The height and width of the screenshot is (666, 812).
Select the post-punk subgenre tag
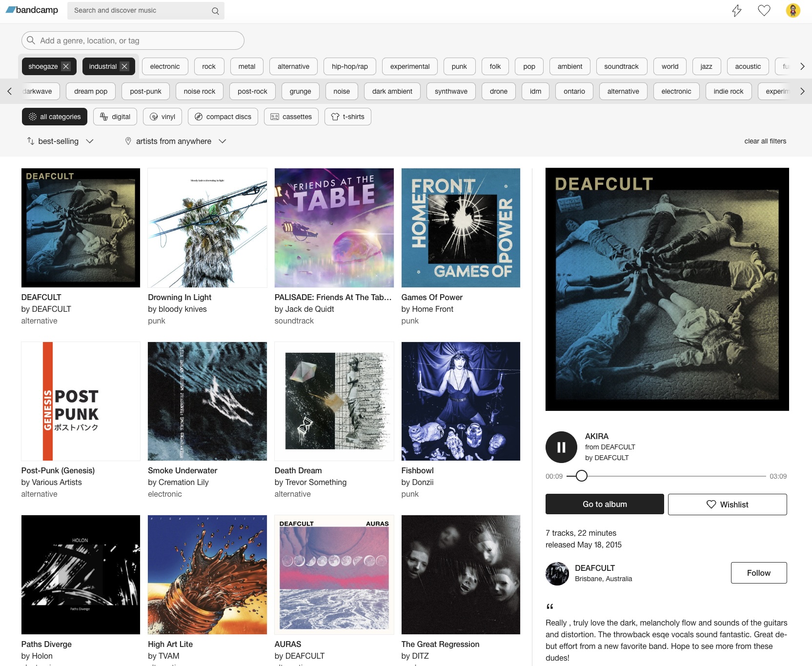pos(145,91)
